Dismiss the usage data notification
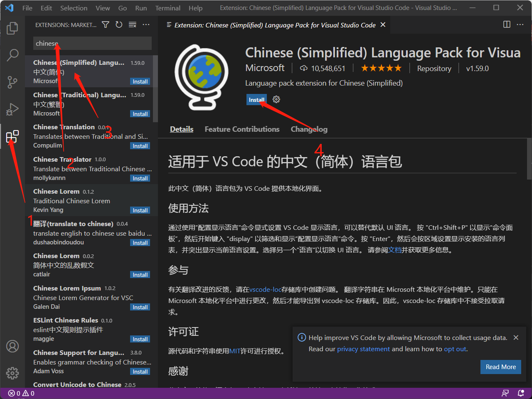Viewport: 532px width, 399px height. tap(516, 337)
